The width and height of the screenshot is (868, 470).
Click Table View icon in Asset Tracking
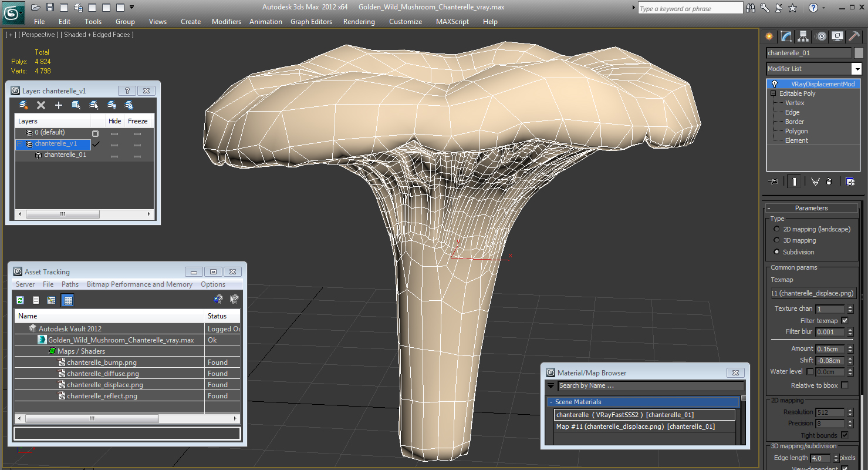[x=67, y=300]
